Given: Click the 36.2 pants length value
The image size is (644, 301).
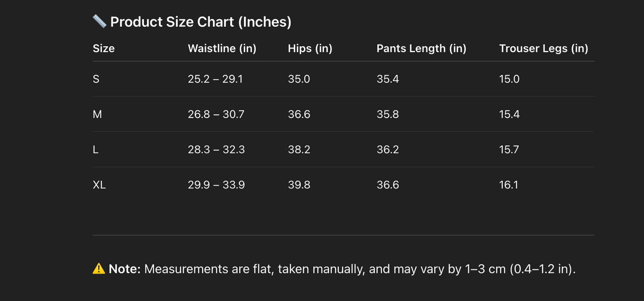Looking at the screenshot, I should (x=388, y=150).
